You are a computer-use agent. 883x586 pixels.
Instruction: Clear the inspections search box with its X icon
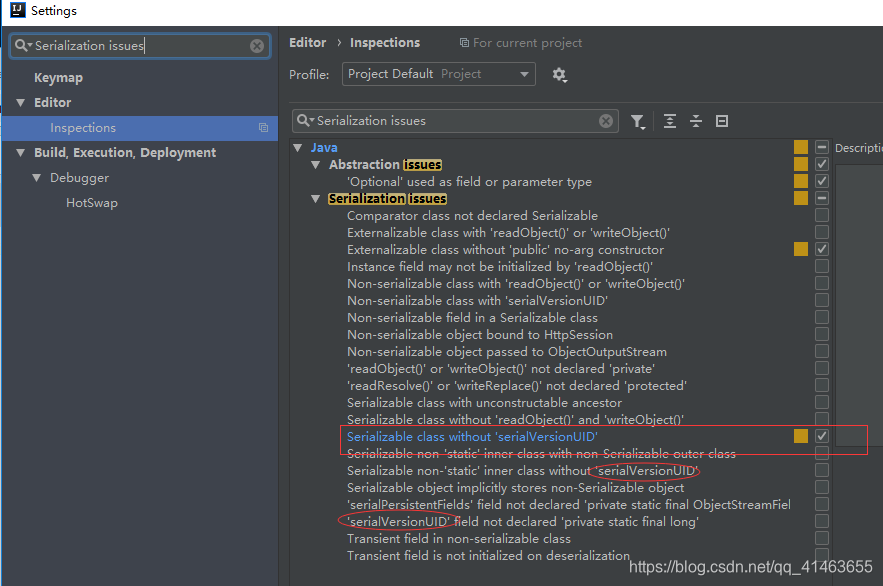pyautogui.click(x=606, y=120)
